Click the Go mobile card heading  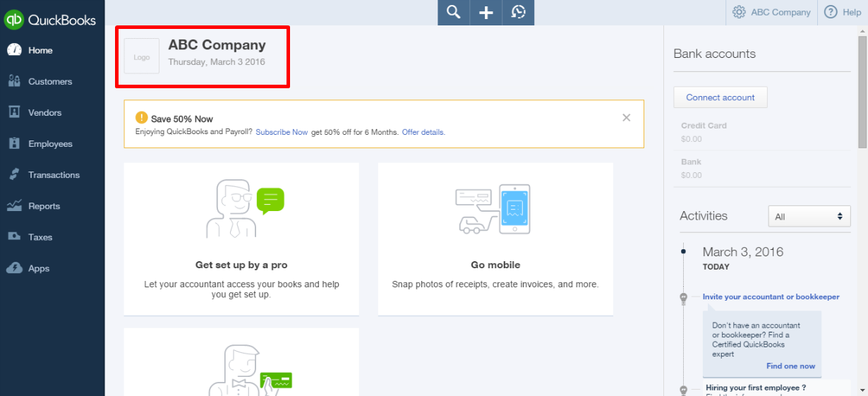(x=495, y=265)
